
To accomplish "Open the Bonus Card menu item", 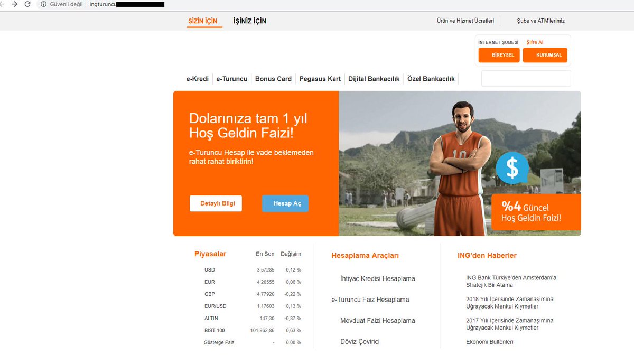I will click(x=273, y=79).
